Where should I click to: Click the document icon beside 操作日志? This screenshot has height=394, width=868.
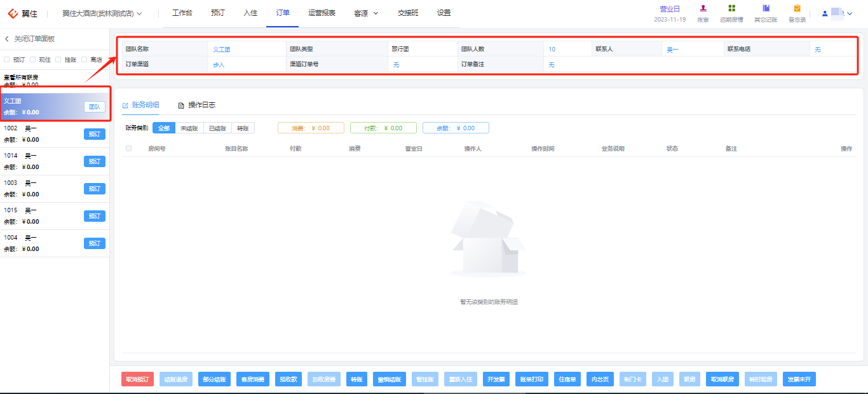pos(181,105)
